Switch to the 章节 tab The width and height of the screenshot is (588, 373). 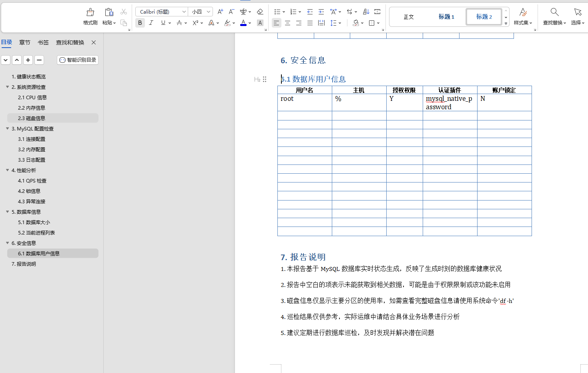coord(25,42)
